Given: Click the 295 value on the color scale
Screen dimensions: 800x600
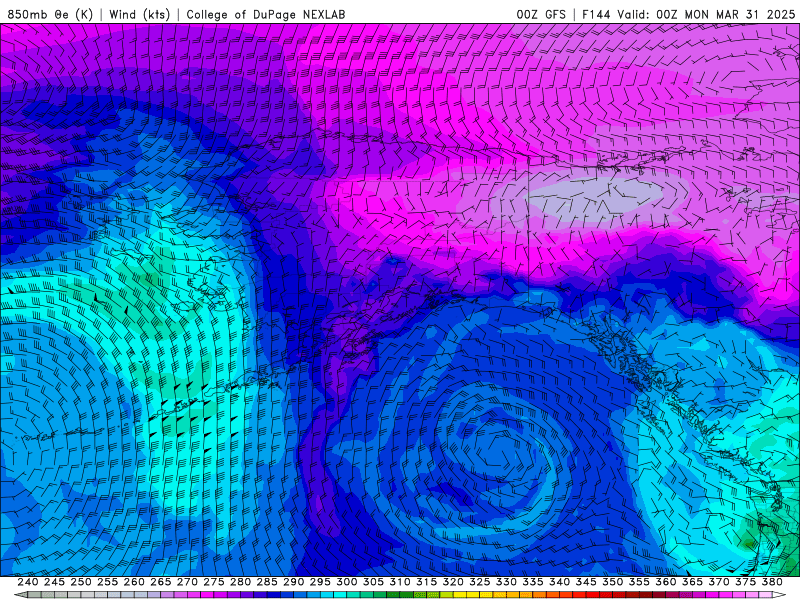Looking at the screenshot, I should click(320, 582).
